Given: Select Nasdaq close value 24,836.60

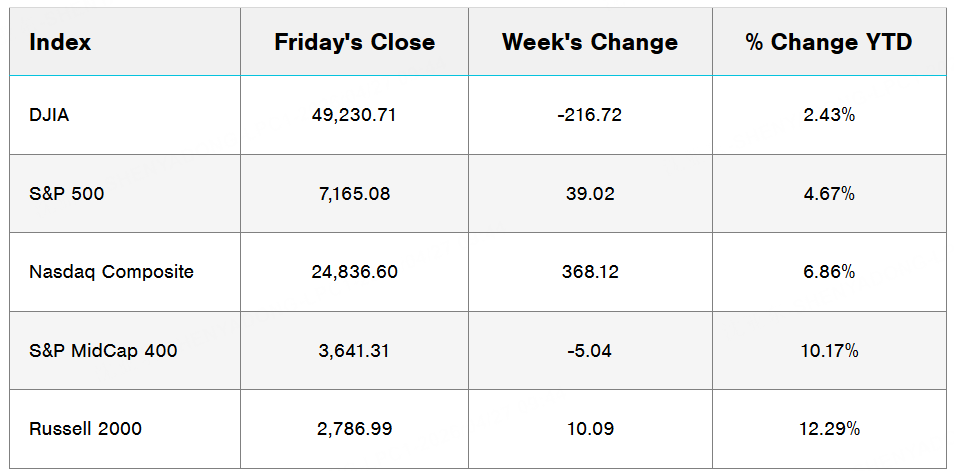Looking at the screenshot, I should (x=354, y=271).
